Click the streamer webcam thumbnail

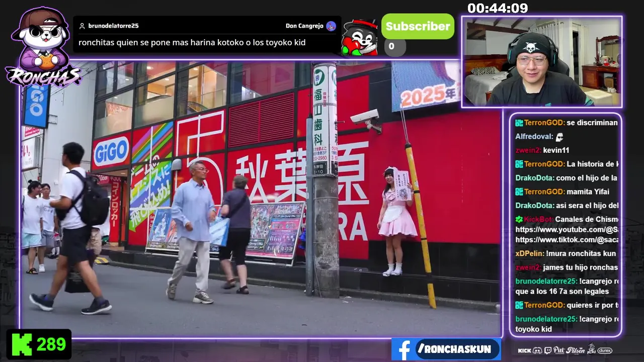click(542, 62)
